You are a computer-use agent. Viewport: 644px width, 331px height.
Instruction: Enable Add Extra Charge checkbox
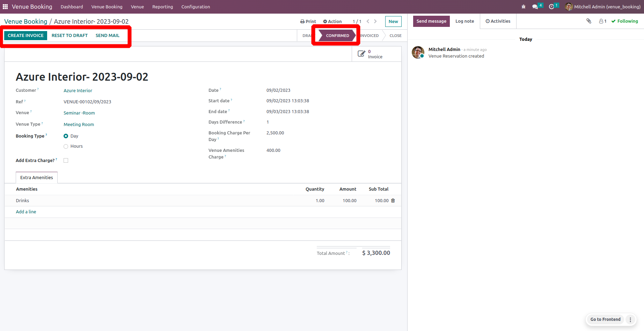tap(66, 161)
